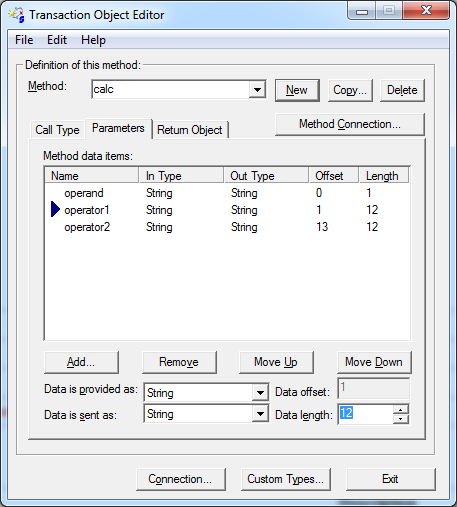This screenshot has height=507, width=457.
Task: Click the blue arrow marker beside operator1
Action: tap(55, 209)
